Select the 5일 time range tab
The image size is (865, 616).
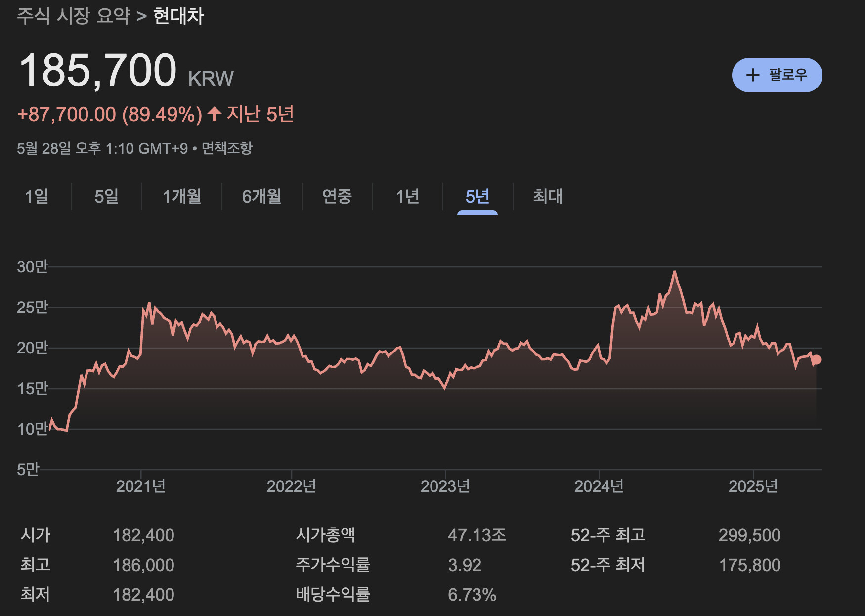107,196
